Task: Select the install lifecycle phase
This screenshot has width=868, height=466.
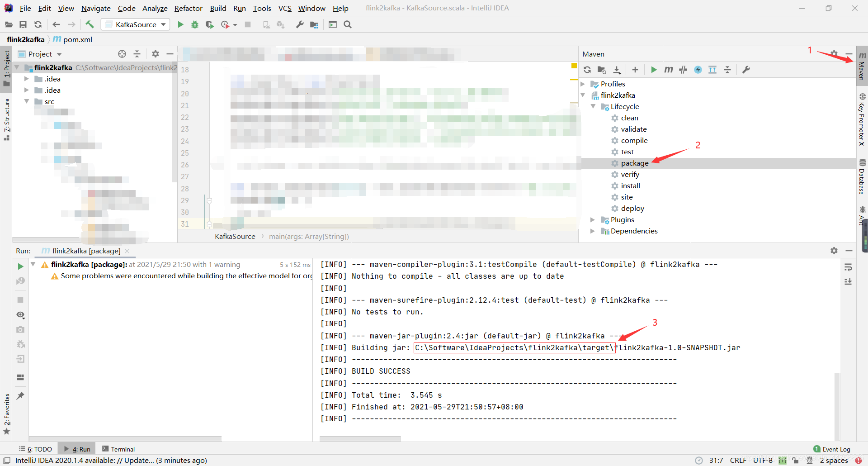Action: click(x=630, y=186)
